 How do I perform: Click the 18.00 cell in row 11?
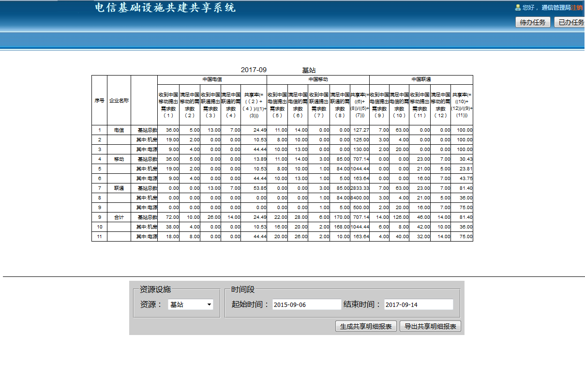point(169,237)
